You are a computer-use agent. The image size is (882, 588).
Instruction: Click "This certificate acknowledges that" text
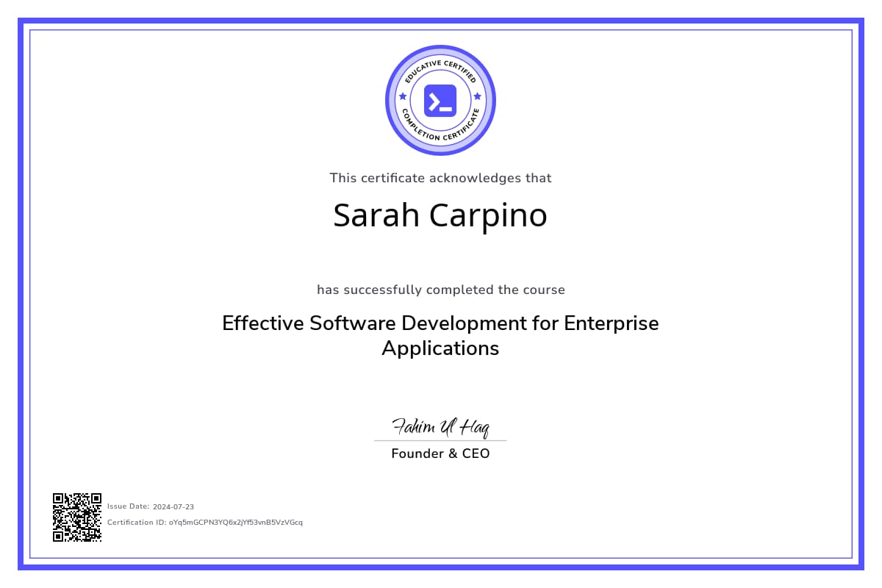point(440,178)
